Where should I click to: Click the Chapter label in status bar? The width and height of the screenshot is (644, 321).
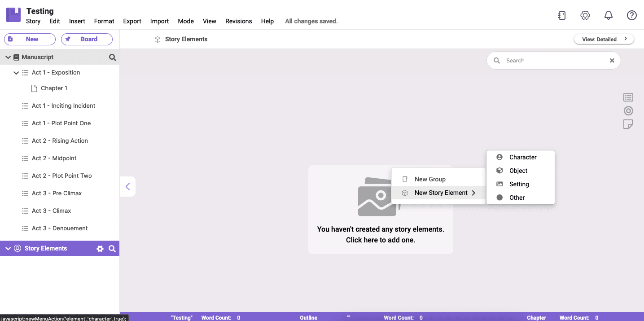[536, 317]
